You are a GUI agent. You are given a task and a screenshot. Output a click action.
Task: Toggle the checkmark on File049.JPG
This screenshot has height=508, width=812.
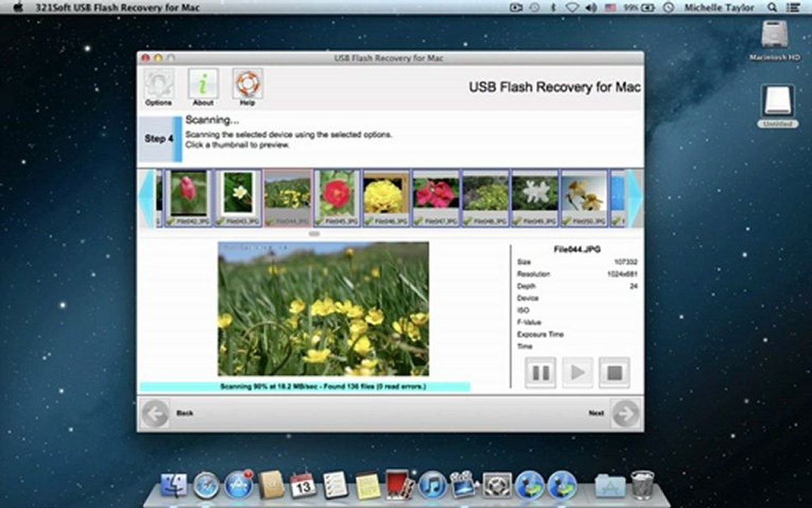click(516, 222)
